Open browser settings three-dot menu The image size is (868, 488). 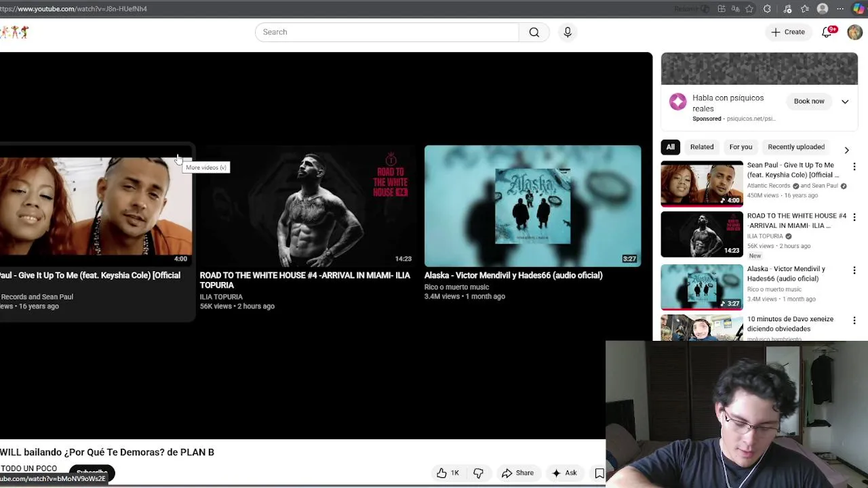tap(840, 9)
